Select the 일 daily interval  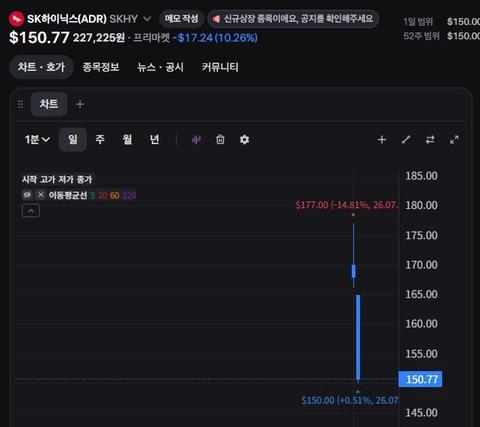(x=73, y=139)
